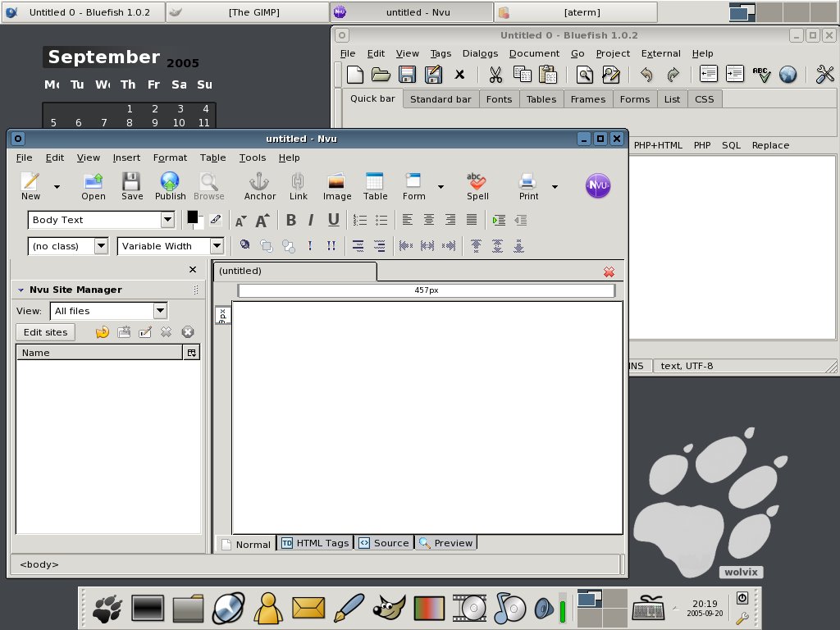Apply a bulleted list in Nvu
The width and height of the screenshot is (840, 630).
381,220
